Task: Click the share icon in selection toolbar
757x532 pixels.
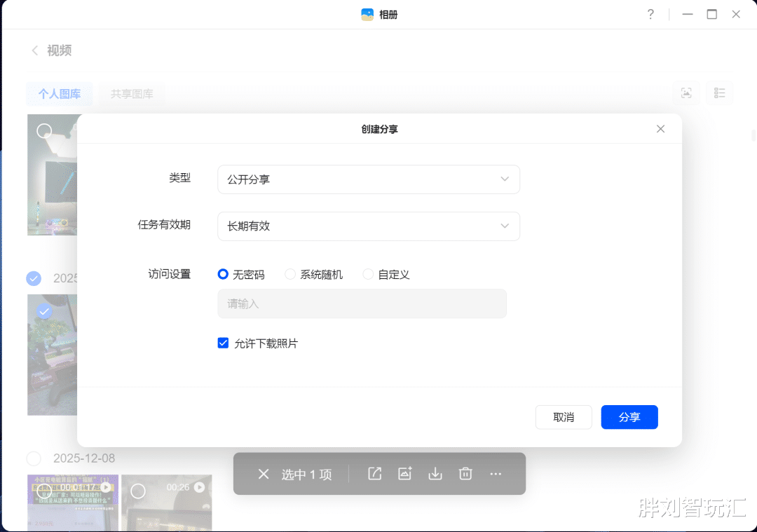Action: tap(374, 474)
